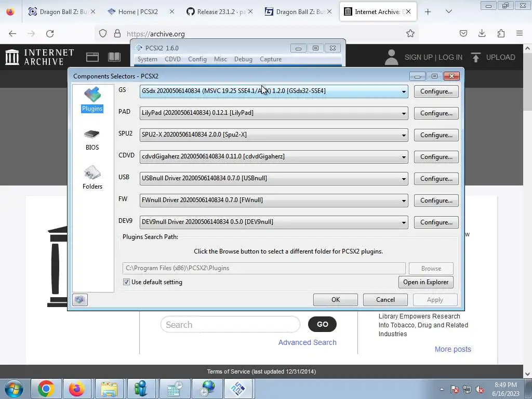Expand the PAD plugin dropdown
Image resolution: width=532 pixels, height=399 pixels.
[x=404, y=113]
